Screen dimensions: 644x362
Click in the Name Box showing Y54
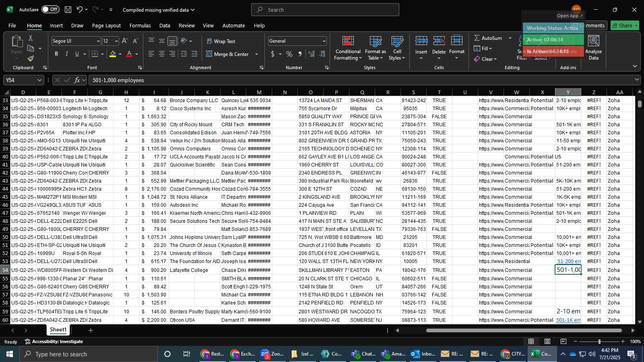pyautogui.click(x=20, y=80)
